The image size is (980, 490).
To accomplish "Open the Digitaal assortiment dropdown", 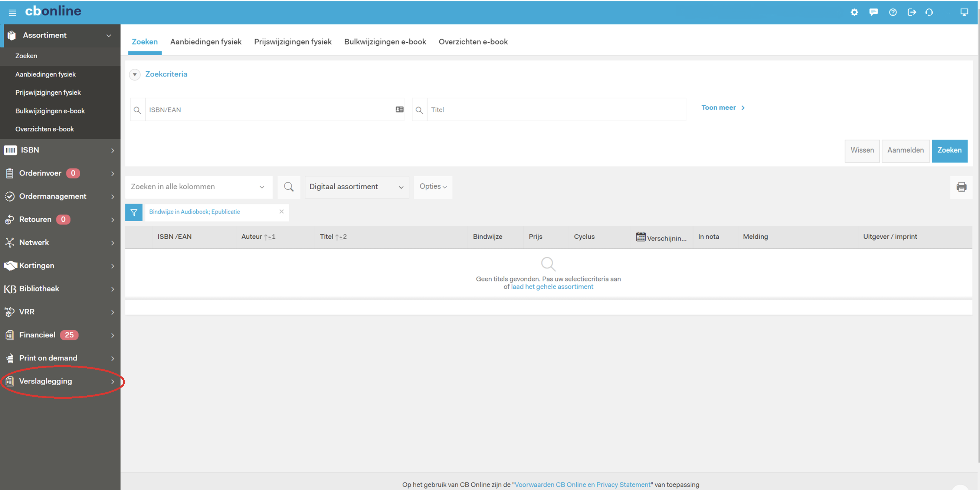I will pos(357,187).
